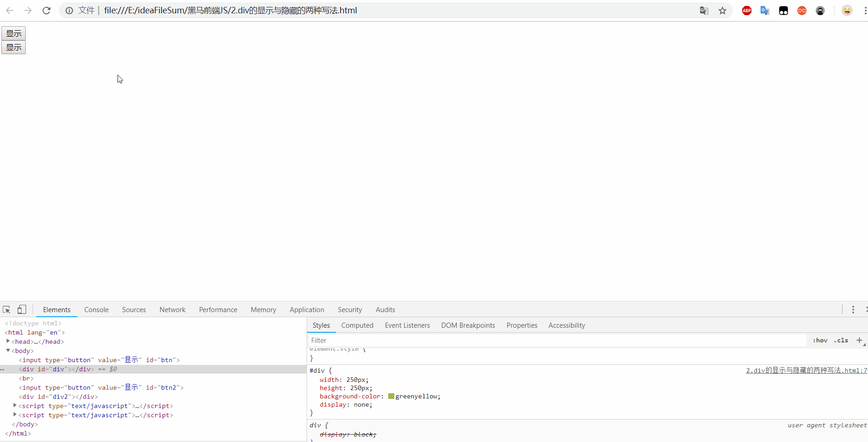Screen dimensions: 868x442
Task: Open the DOM Breakpoints pane
Action: click(x=468, y=325)
